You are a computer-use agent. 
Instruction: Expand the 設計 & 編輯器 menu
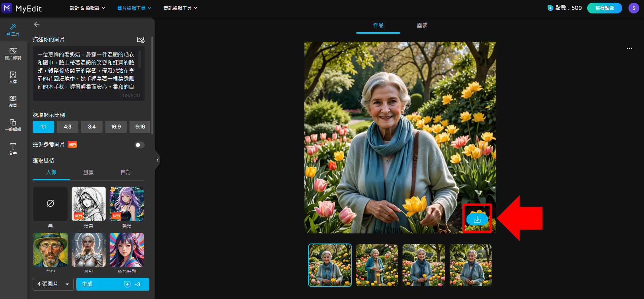point(87,8)
